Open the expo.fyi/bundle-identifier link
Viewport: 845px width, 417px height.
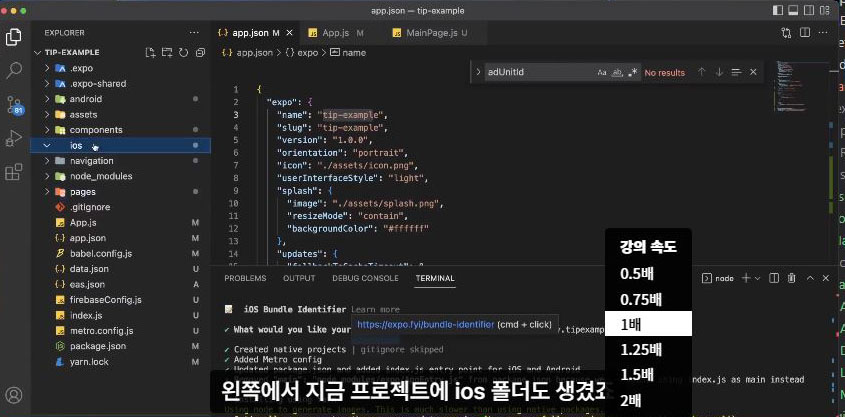(x=426, y=324)
